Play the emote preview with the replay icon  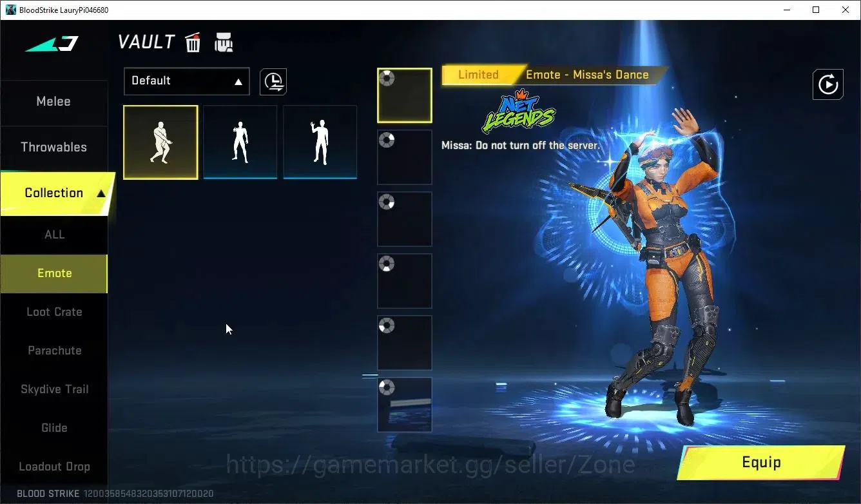tap(828, 84)
